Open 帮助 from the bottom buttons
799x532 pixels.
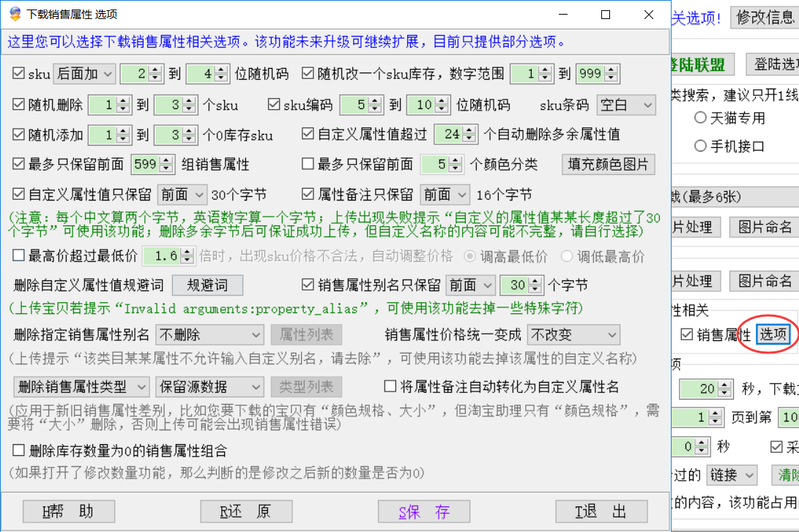pos(68,512)
